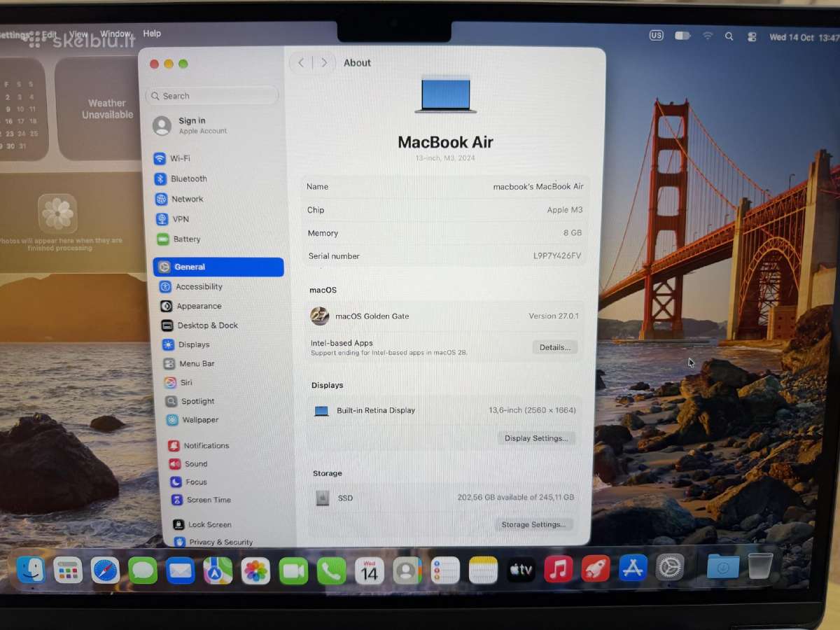This screenshot has height=630, width=840.
Task: Go forward with the right chevron
Action: (x=323, y=62)
